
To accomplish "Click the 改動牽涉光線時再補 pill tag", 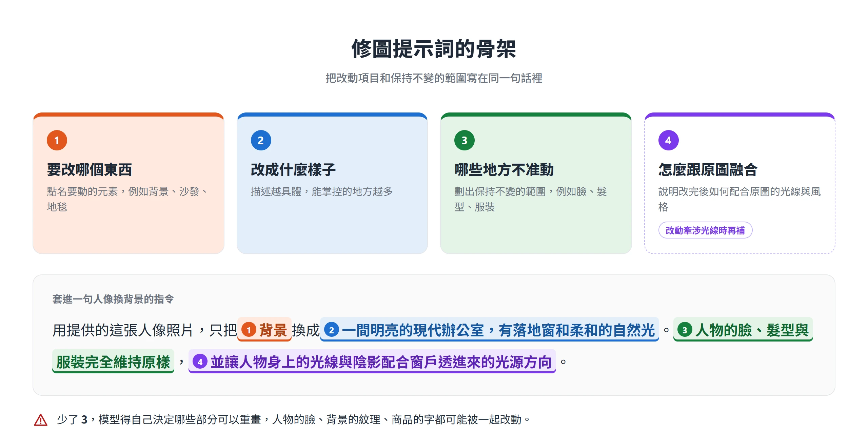I will pyautogui.click(x=705, y=230).
